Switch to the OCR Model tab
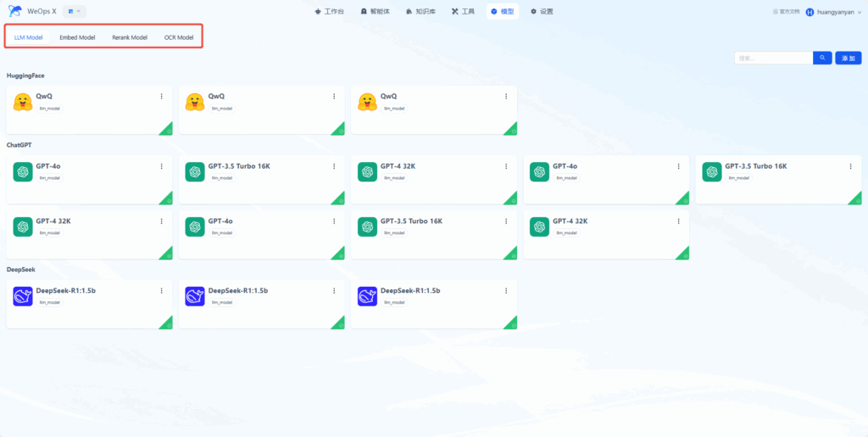The width and height of the screenshot is (868, 437). [x=179, y=37]
